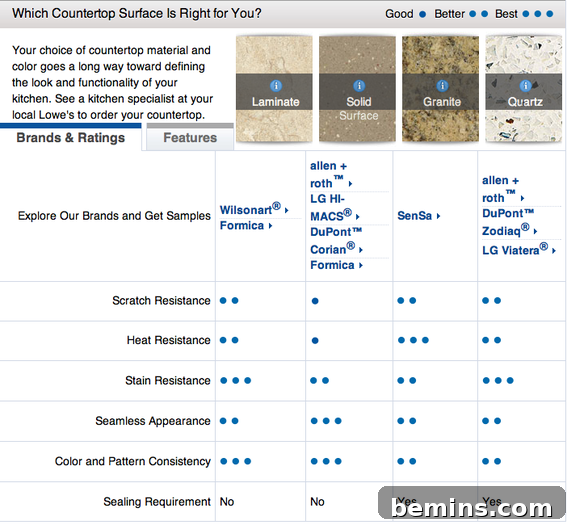The image size is (567, 525).
Task: Open allen + roth link under Solid Surface
Action: coord(331,175)
